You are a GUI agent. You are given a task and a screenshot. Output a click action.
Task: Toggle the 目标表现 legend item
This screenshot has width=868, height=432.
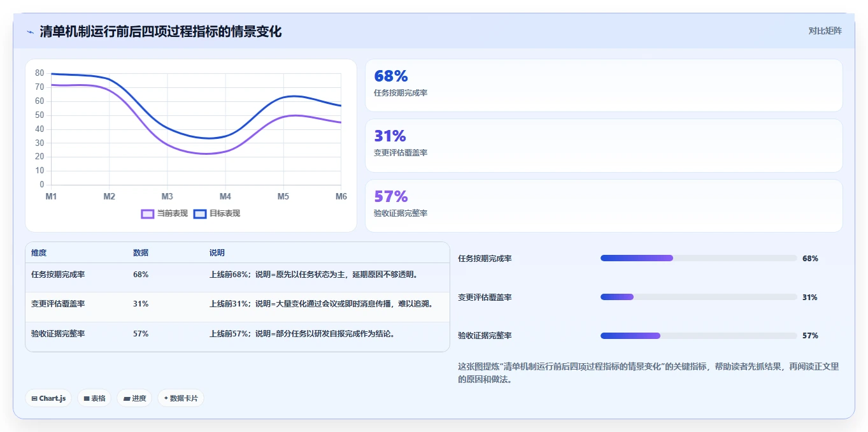[217, 213]
